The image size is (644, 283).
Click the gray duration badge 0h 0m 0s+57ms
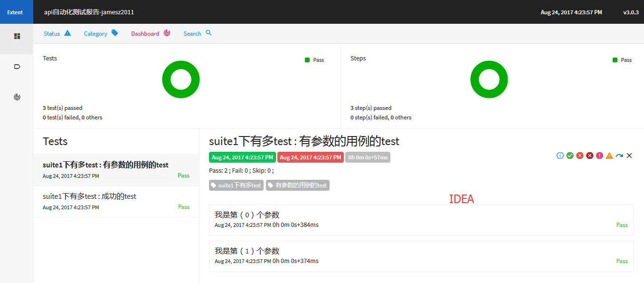pyautogui.click(x=368, y=157)
